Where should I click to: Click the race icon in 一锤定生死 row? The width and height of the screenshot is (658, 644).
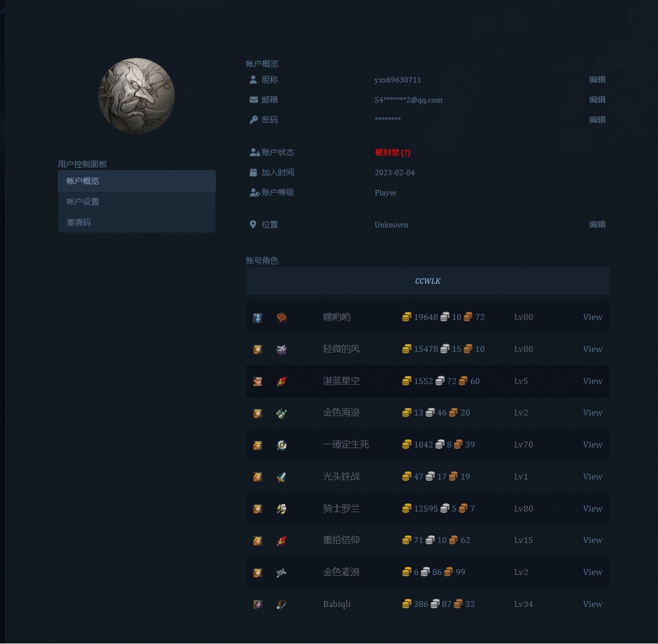point(257,445)
